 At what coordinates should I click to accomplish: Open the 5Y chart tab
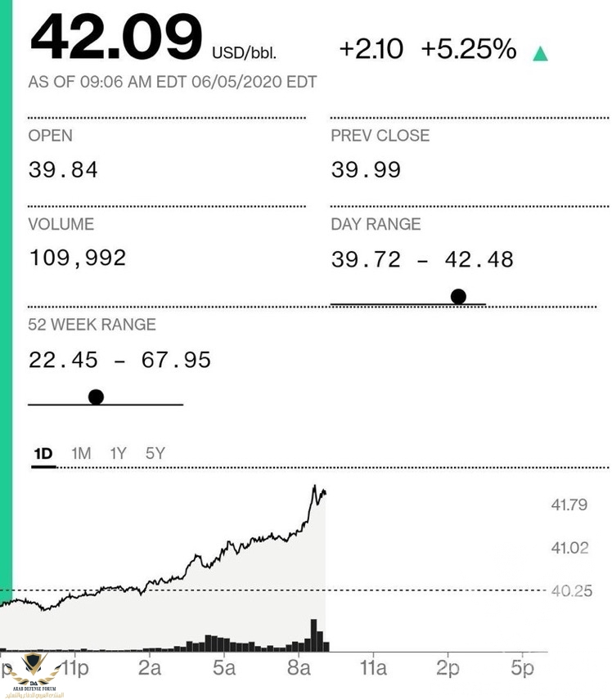pyautogui.click(x=155, y=452)
